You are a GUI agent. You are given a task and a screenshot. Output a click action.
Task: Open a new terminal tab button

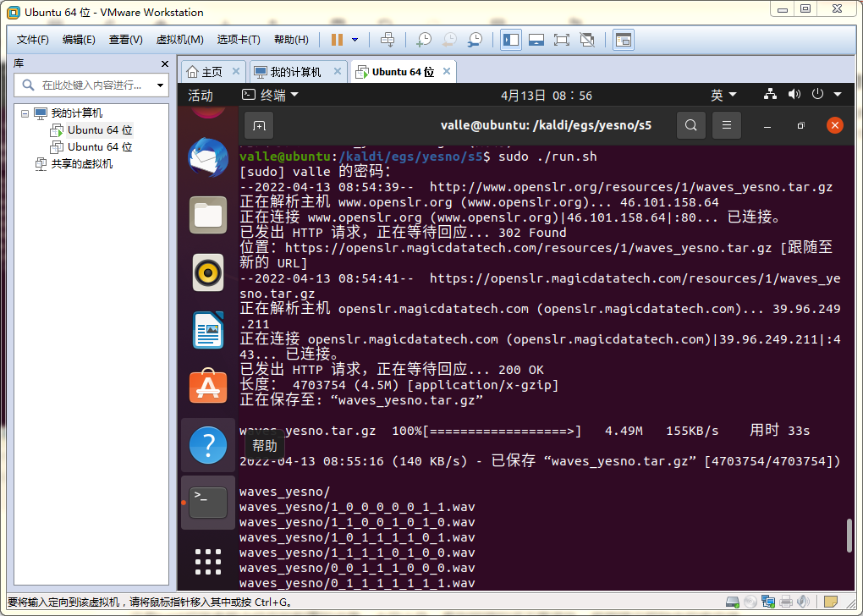point(259,126)
